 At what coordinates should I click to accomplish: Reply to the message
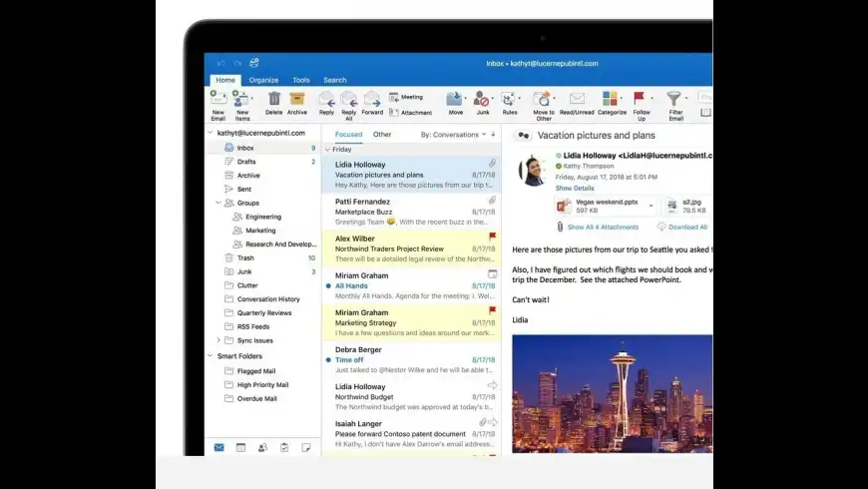pyautogui.click(x=326, y=103)
